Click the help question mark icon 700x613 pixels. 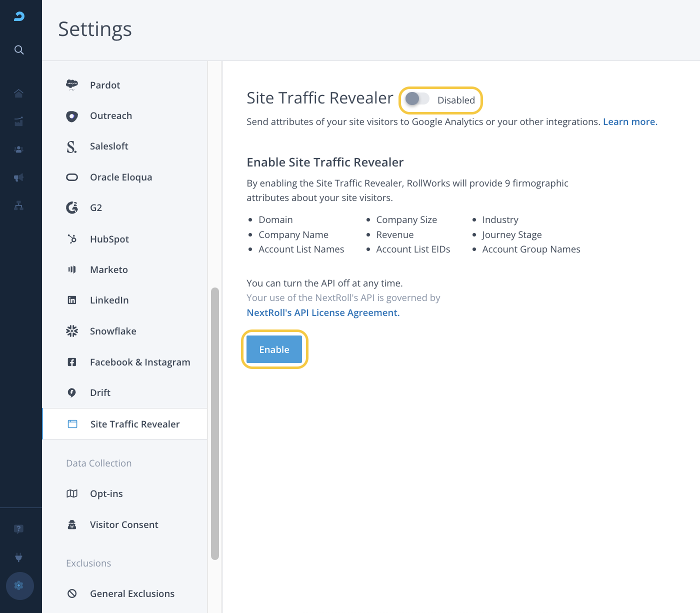click(19, 529)
